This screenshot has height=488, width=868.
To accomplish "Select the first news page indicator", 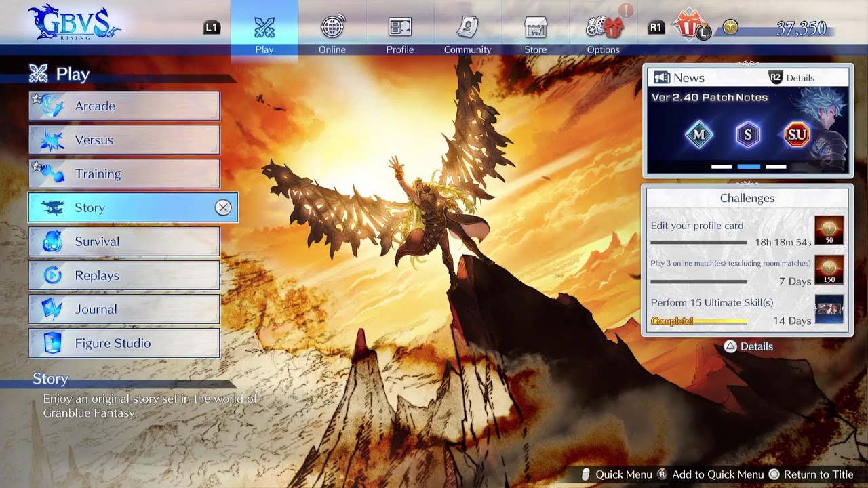I will click(722, 167).
